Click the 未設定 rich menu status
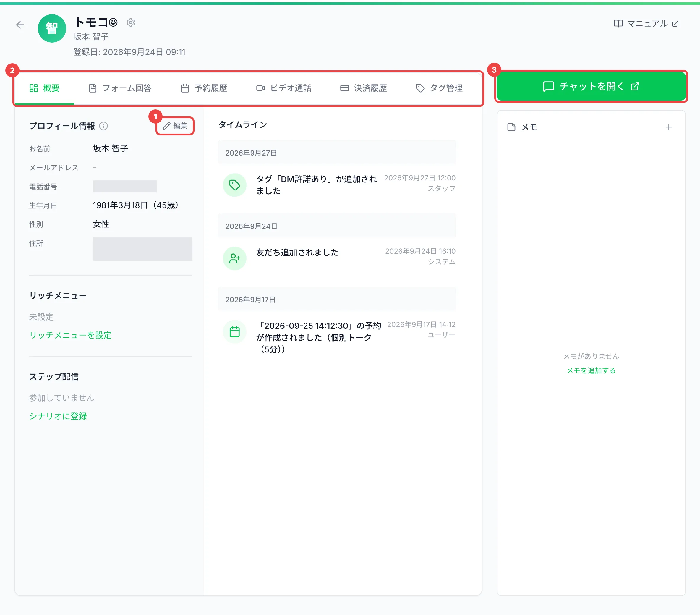Image resolution: width=700 pixels, height=615 pixels. click(41, 317)
